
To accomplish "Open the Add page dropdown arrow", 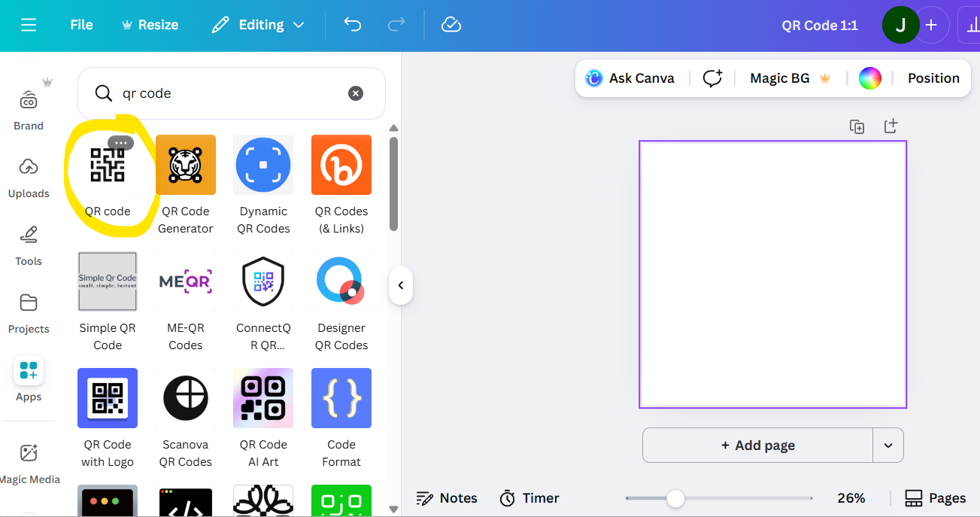I will click(x=887, y=445).
